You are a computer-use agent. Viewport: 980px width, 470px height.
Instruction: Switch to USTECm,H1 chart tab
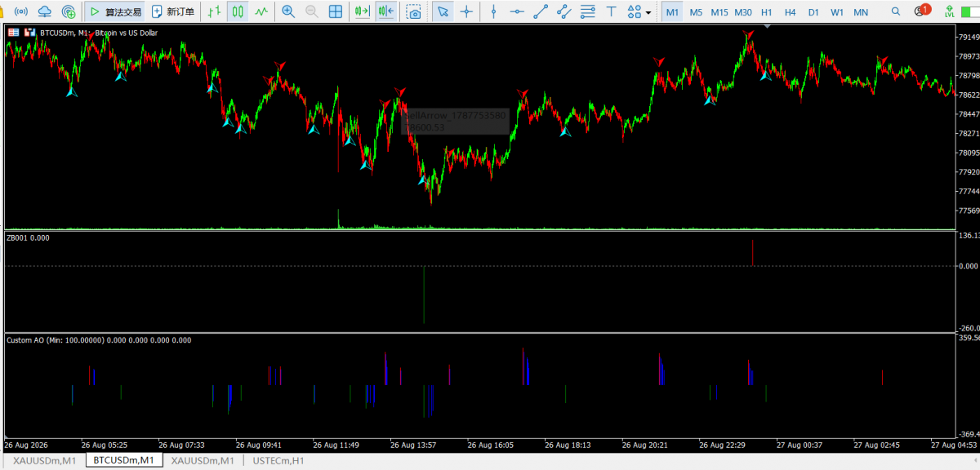278,461
